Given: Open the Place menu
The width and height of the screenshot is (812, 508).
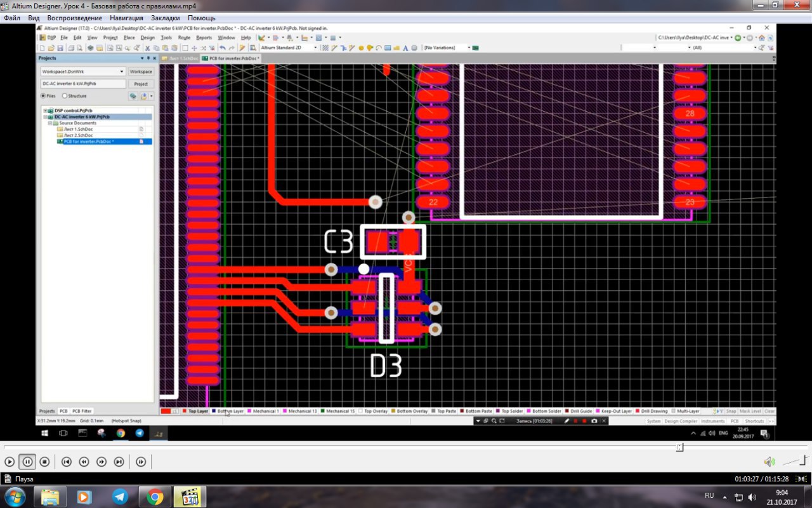Looking at the screenshot, I should 129,37.
